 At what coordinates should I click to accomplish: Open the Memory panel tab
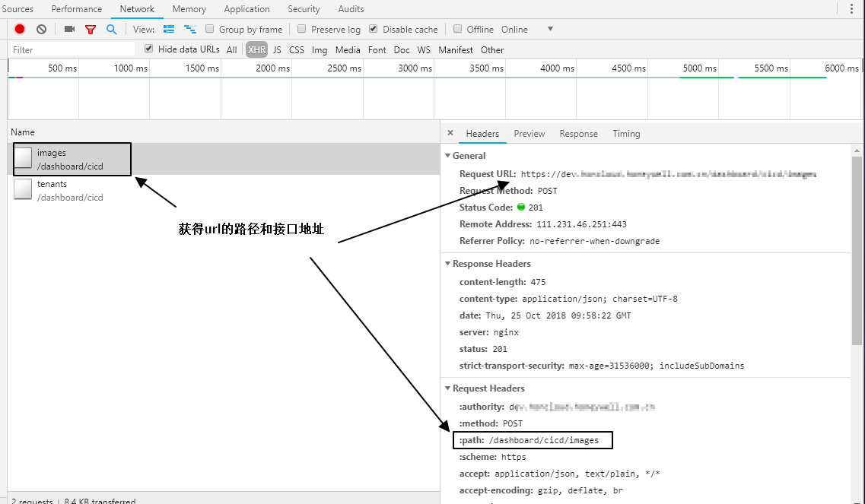click(x=189, y=9)
